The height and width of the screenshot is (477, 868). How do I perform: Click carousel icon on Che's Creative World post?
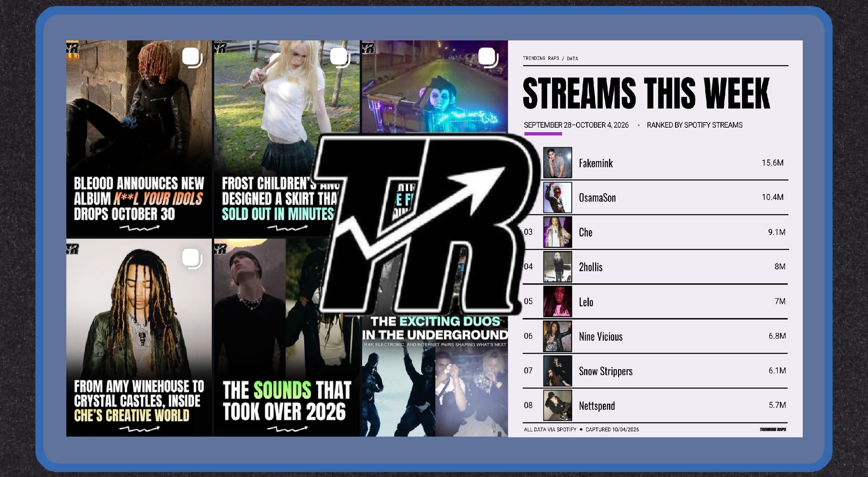(x=192, y=259)
